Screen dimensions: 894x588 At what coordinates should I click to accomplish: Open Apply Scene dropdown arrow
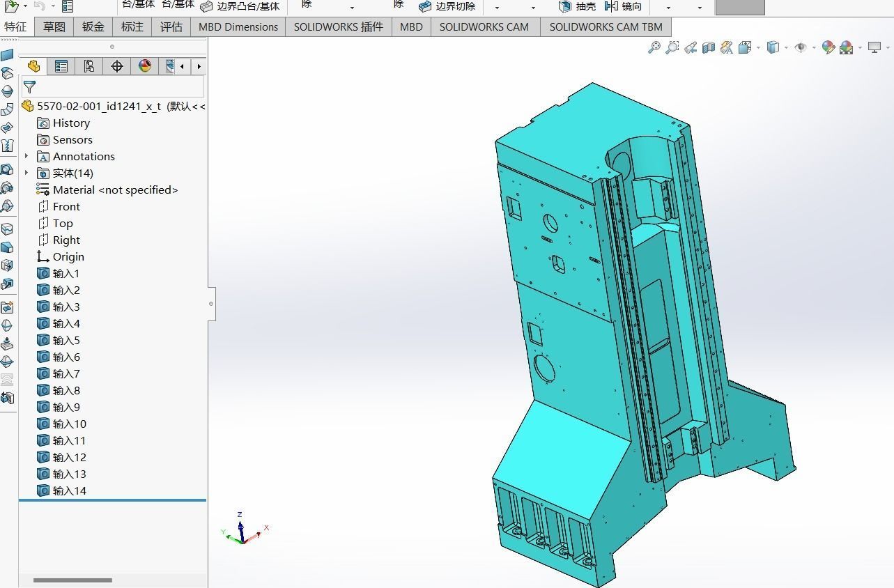pyautogui.click(x=860, y=47)
